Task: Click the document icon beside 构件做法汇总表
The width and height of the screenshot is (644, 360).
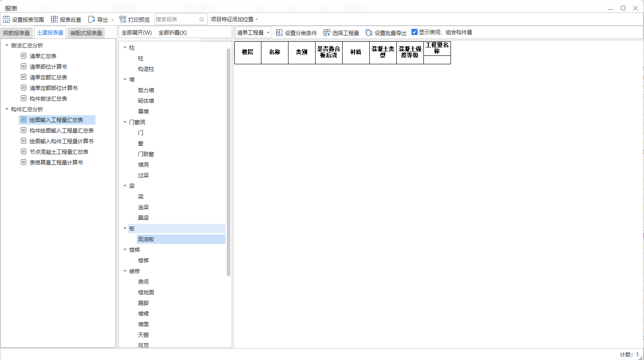Action: 24,98
